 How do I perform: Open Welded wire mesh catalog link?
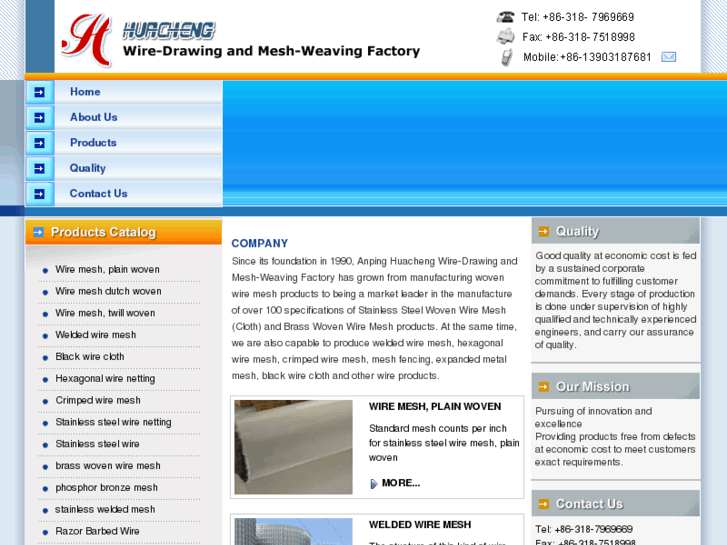(x=96, y=335)
